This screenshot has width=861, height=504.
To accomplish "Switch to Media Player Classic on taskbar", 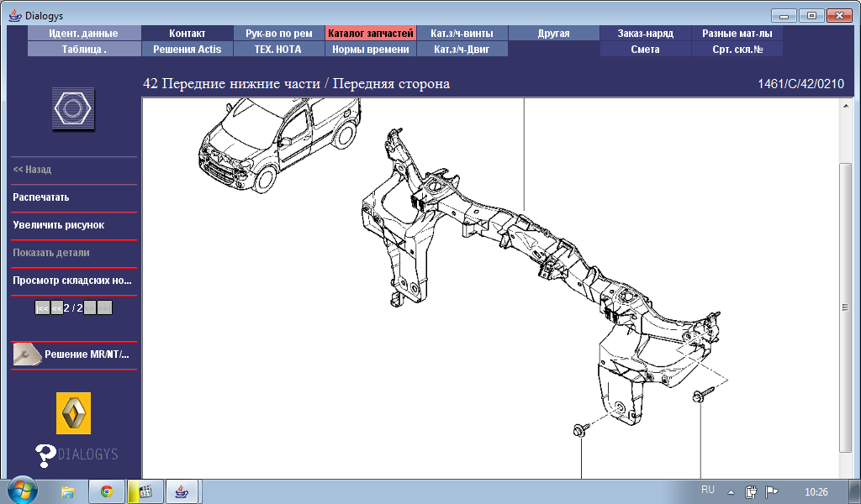I will pos(145,491).
